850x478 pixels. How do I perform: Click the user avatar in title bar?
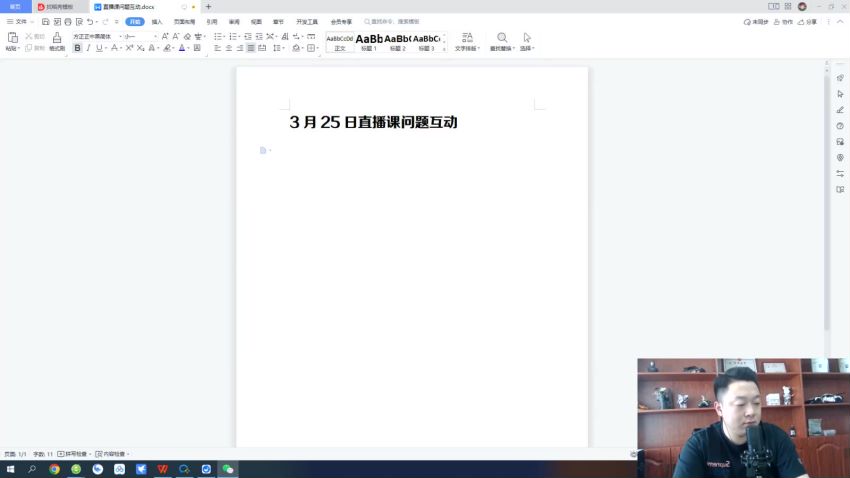pyautogui.click(x=802, y=7)
